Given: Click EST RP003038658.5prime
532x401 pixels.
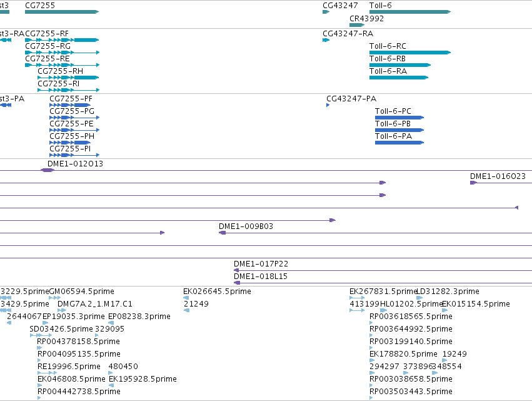Looking at the screenshot, I should (x=371, y=385).
